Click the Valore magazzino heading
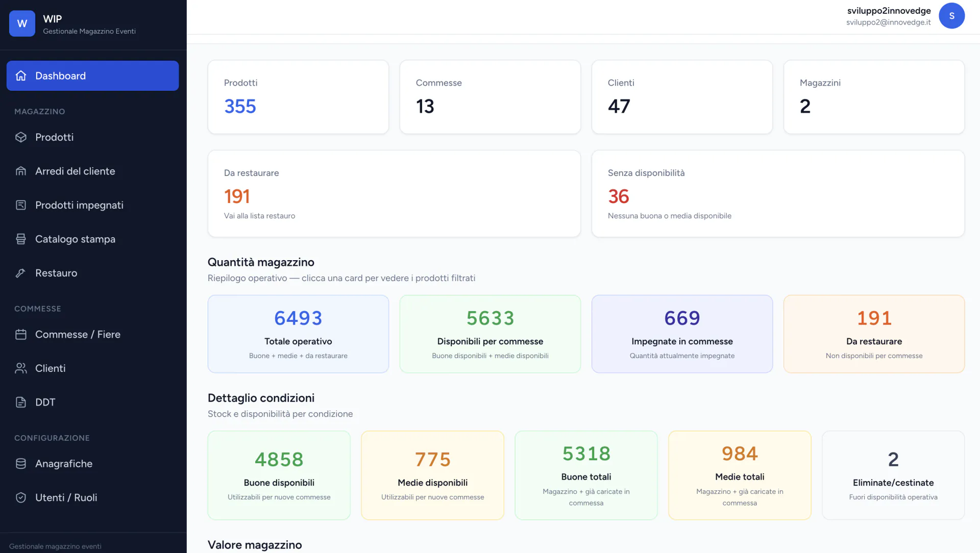The width and height of the screenshot is (980, 553). (x=255, y=545)
